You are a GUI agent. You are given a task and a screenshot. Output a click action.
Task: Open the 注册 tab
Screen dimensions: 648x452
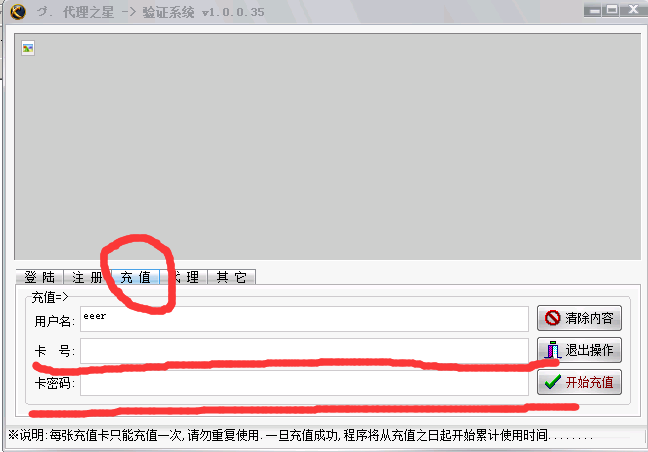click(87, 277)
